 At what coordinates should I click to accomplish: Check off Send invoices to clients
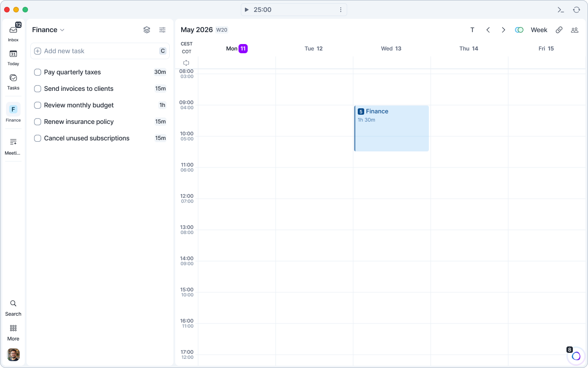[x=38, y=89]
